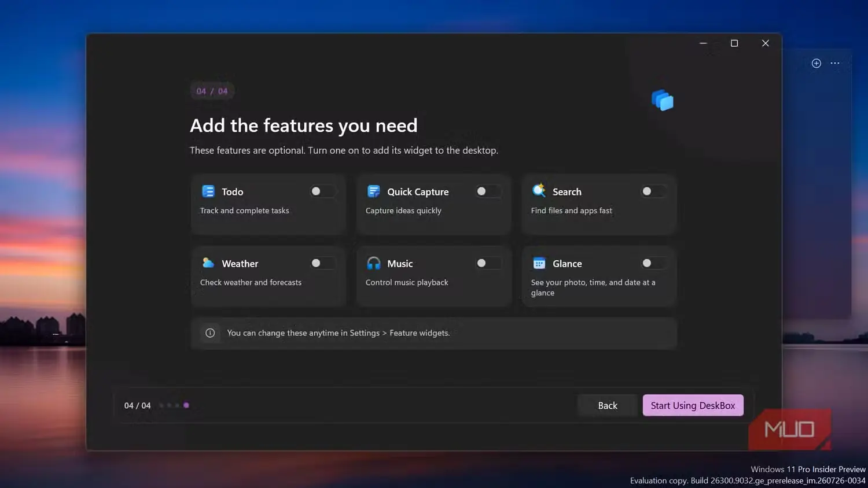Screen dimensions: 868x488
Task: Minimize the DeskBox setup window
Action: [703, 43]
